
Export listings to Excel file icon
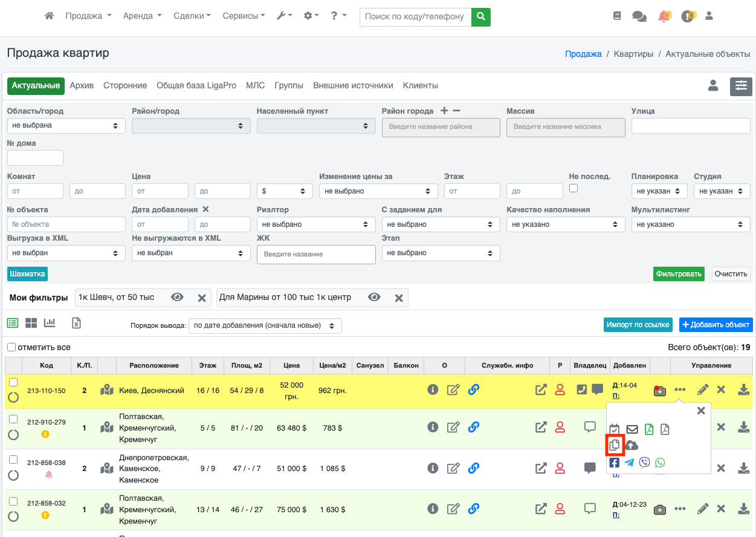(x=76, y=323)
